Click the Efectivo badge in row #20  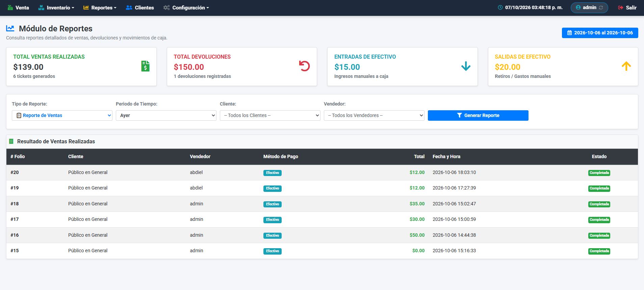273,173
